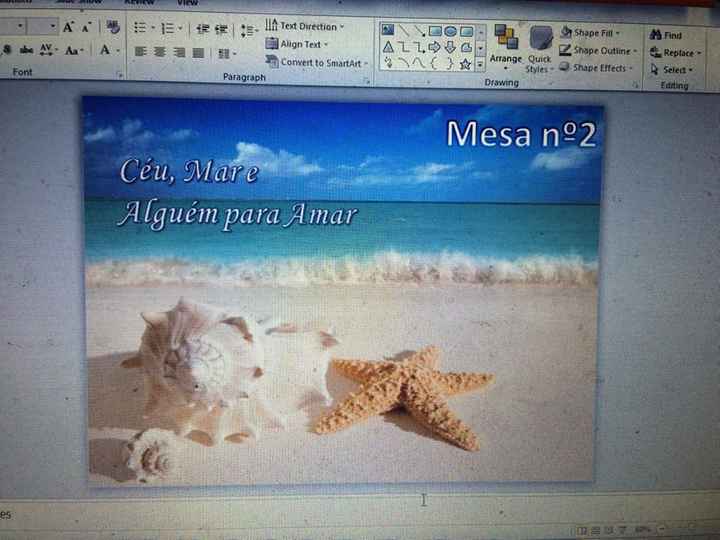Justify the text
The width and height of the screenshot is (720, 540).
tap(198, 53)
